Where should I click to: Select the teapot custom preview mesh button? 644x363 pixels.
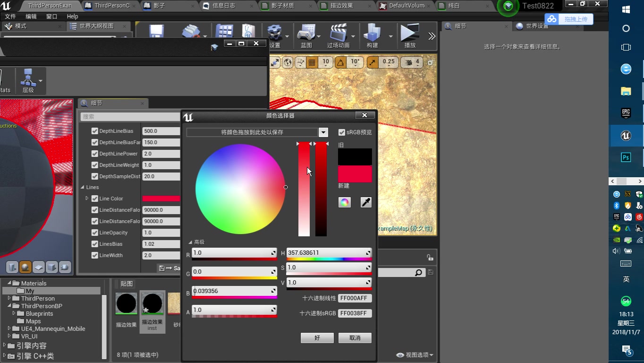[x=65, y=267]
